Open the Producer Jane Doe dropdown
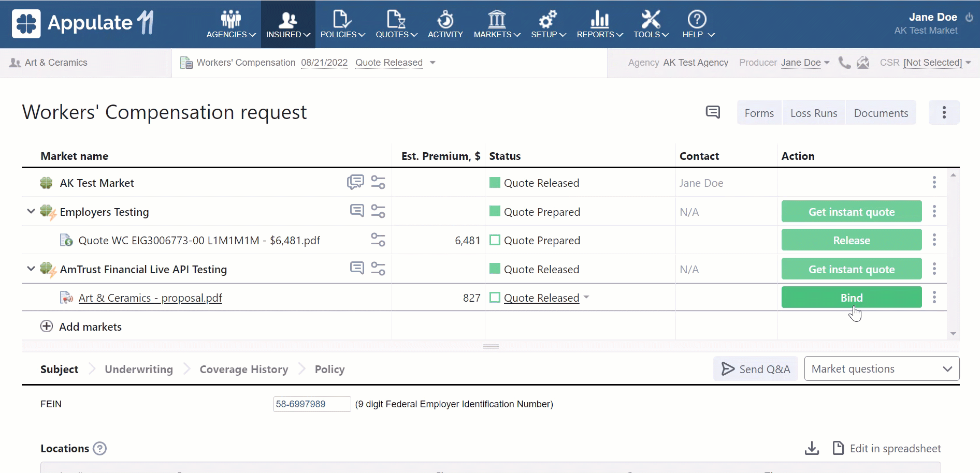Screen dimensions: 980x473 [805, 63]
